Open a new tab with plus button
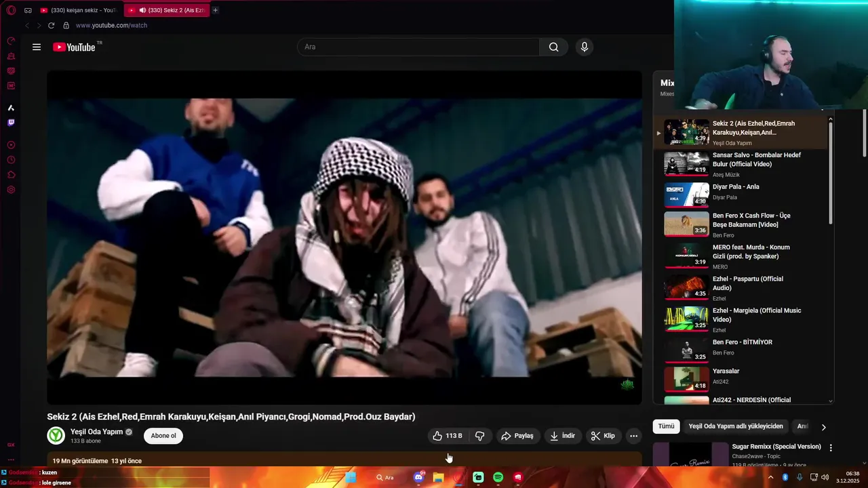 click(x=215, y=10)
